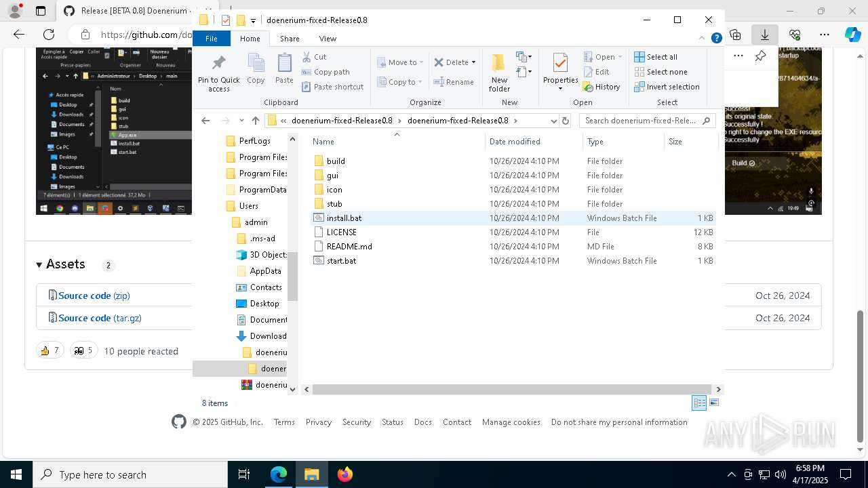Sort by Date modified column header
This screenshot has width=868, height=488.
[534, 142]
